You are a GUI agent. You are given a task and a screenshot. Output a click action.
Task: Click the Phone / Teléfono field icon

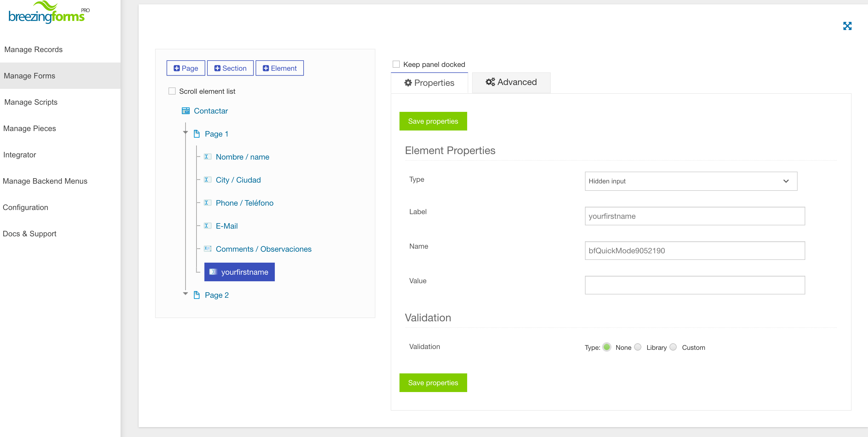(x=208, y=202)
